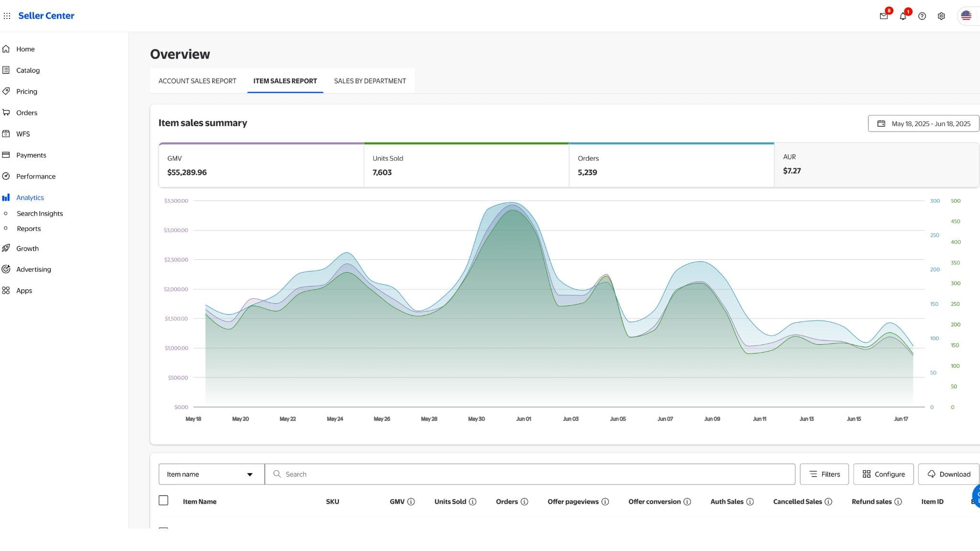This screenshot has width=980, height=551.
Task: Click in the item Search input field
Action: tap(530, 474)
